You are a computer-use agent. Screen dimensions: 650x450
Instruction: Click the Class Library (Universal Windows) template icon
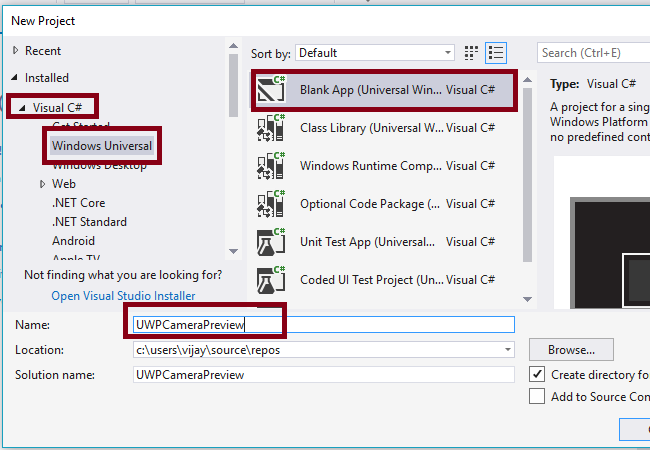[271, 127]
